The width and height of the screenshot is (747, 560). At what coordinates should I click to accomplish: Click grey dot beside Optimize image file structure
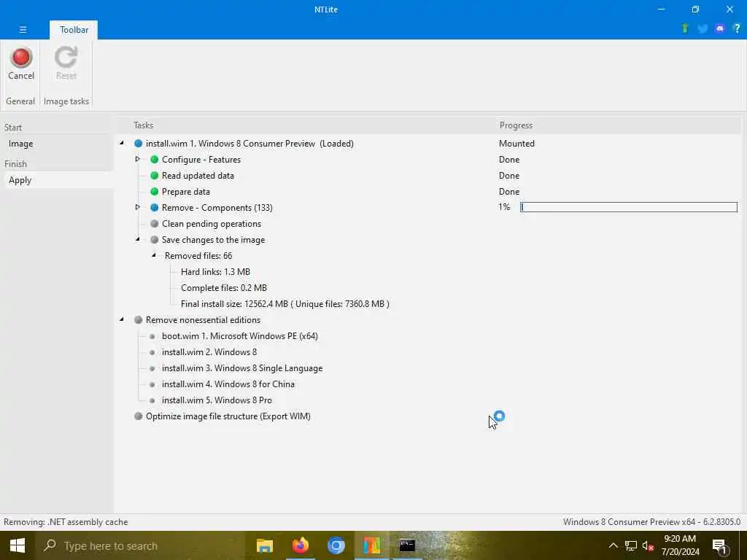coord(138,416)
